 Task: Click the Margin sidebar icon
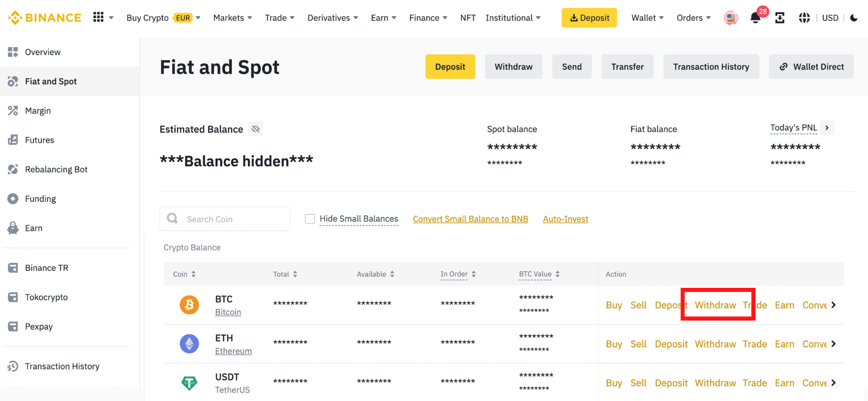tap(13, 111)
